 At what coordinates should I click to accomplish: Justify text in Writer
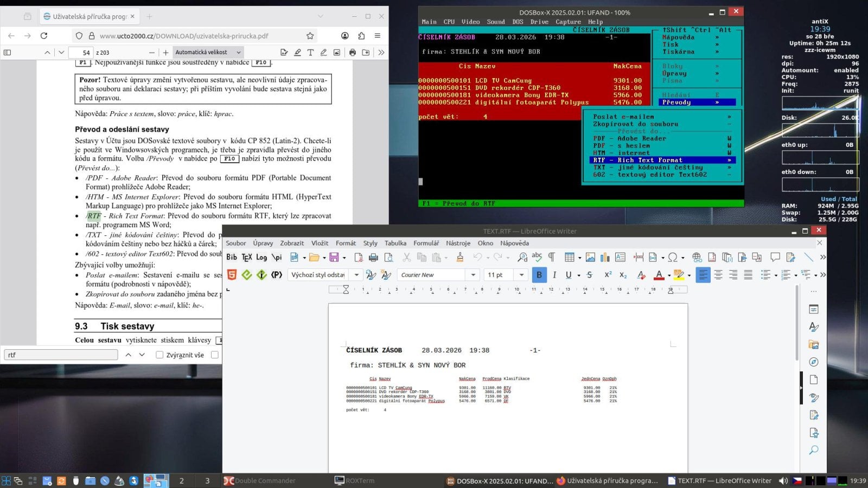click(748, 275)
